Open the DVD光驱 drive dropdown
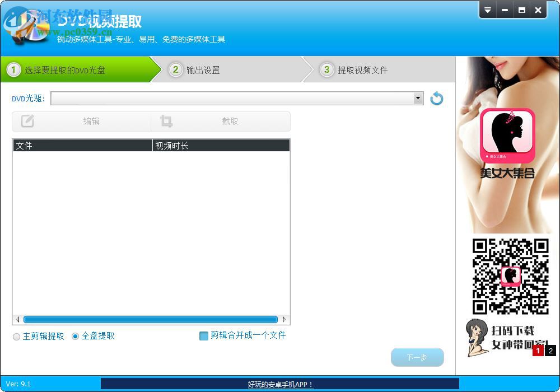560x392 pixels. tap(418, 98)
